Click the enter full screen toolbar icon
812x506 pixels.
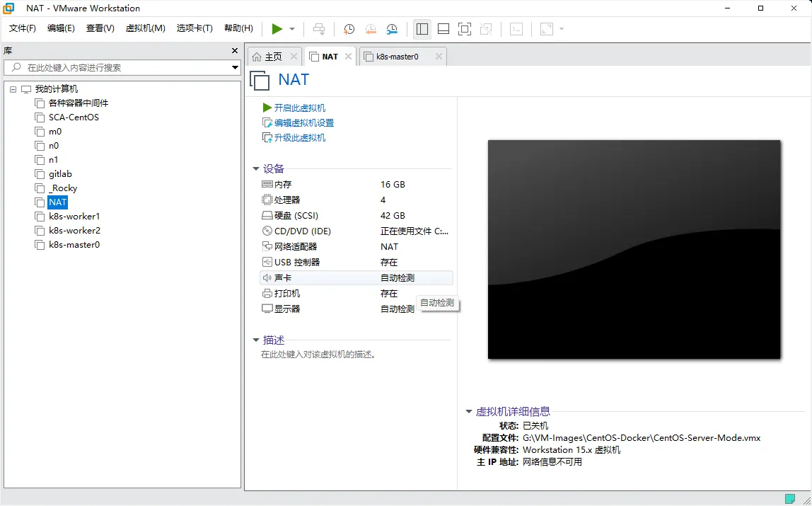pyautogui.click(x=465, y=29)
